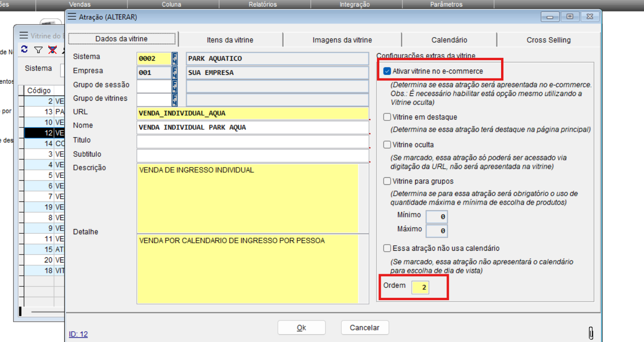Click the F4 lookup icon next to Empresa
The image size is (644, 342).
tap(175, 72)
